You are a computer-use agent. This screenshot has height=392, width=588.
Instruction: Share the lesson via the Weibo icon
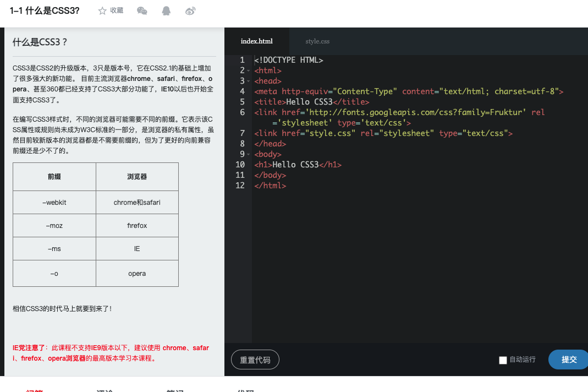tap(190, 10)
